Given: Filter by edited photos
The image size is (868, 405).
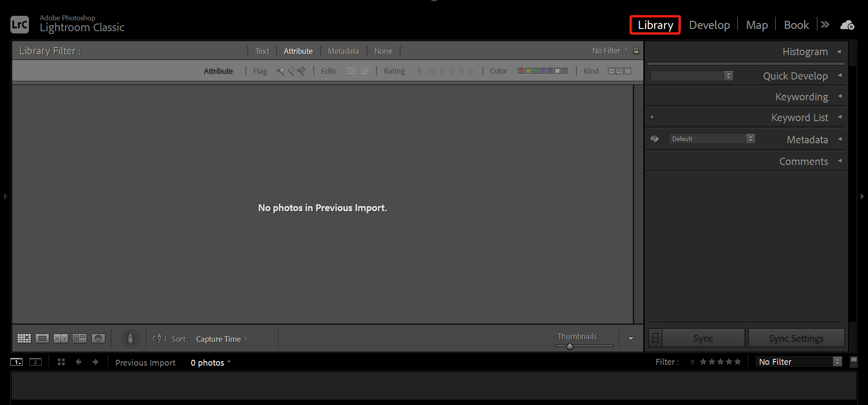Looking at the screenshot, I should tap(351, 71).
